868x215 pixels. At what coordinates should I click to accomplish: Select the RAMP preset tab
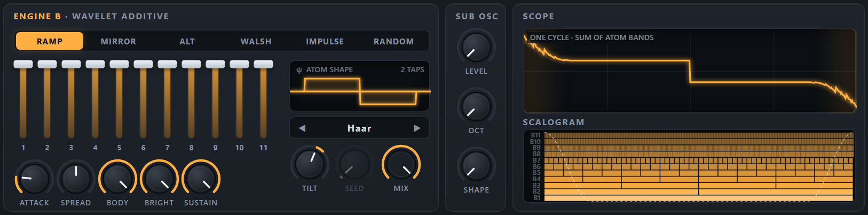[50, 41]
